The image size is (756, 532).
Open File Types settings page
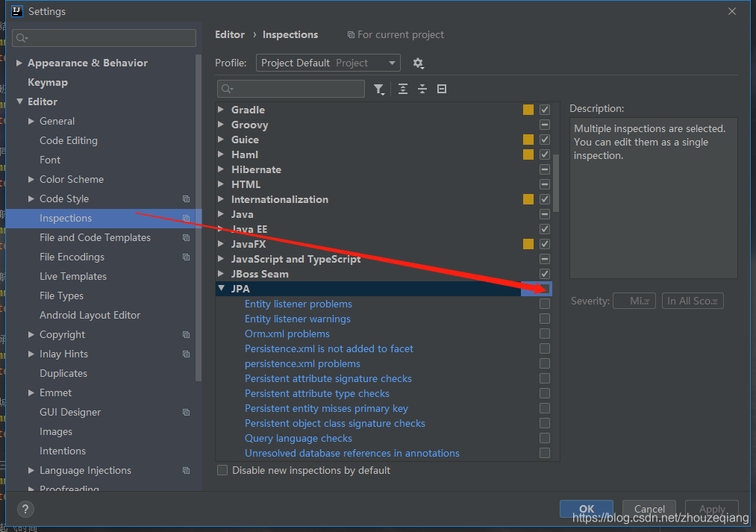pyautogui.click(x=61, y=296)
